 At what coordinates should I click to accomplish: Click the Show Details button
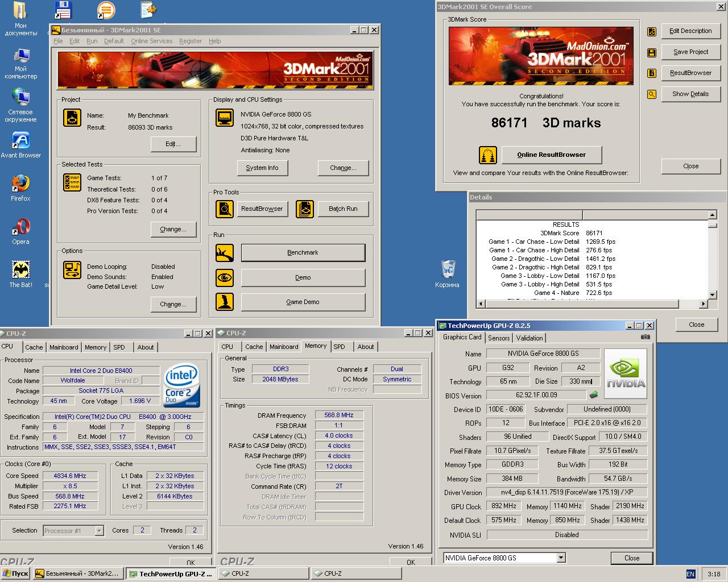tap(690, 94)
